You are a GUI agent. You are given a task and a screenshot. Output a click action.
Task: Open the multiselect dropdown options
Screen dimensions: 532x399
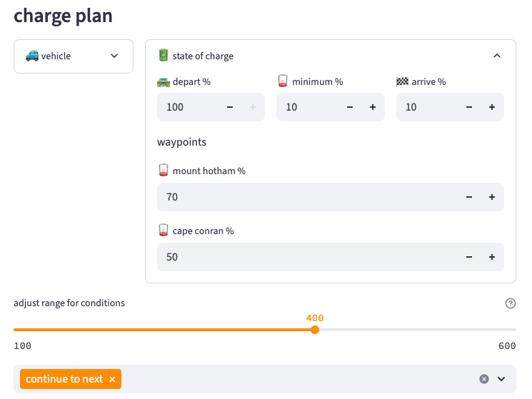coord(501,379)
